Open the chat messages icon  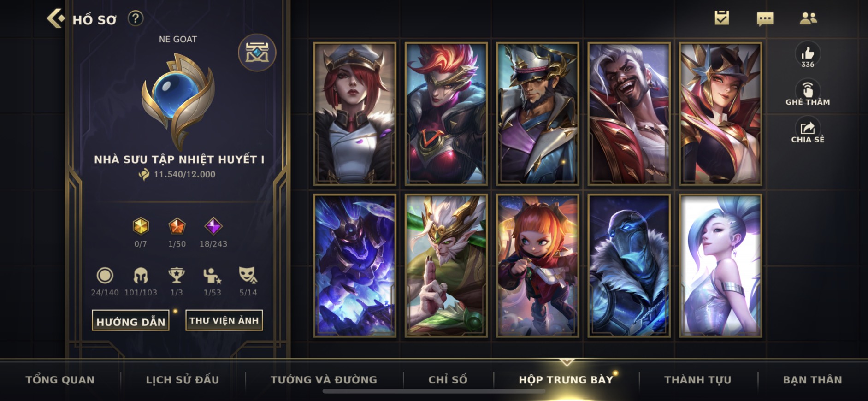(765, 18)
